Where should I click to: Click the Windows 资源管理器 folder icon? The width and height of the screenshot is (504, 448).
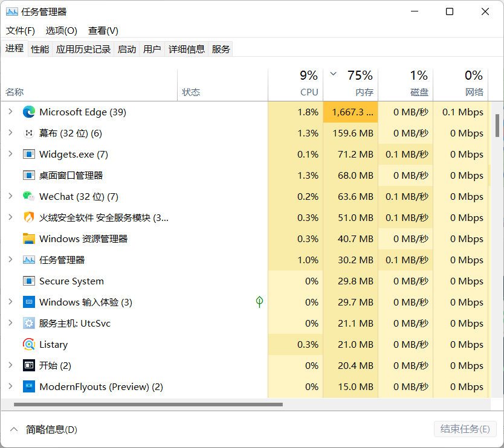[x=29, y=238]
